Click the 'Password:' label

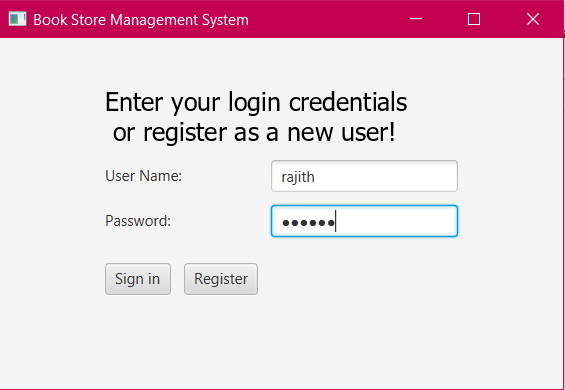(x=138, y=221)
